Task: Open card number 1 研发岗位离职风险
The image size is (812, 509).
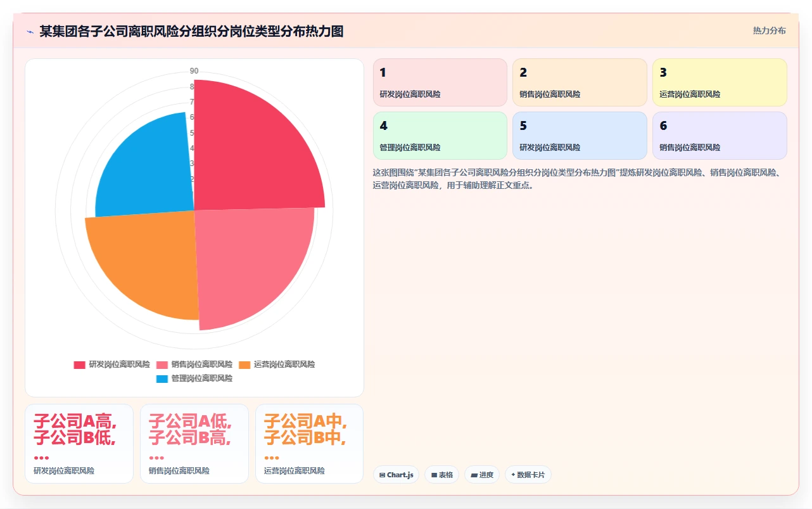Action: coord(440,82)
